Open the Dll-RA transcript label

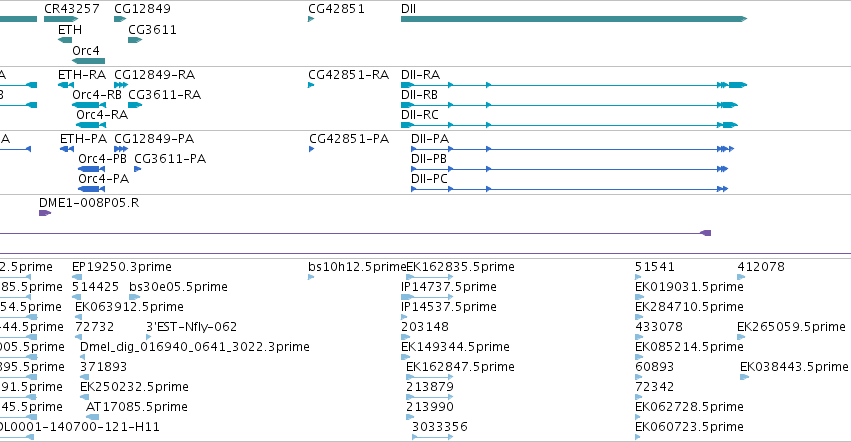click(x=421, y=74)
